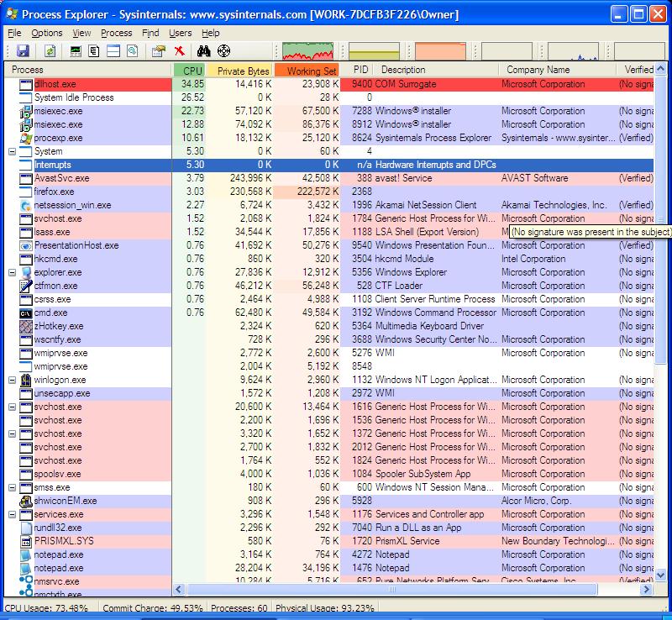Click the 'Intel Corporation' company cell

533,259
